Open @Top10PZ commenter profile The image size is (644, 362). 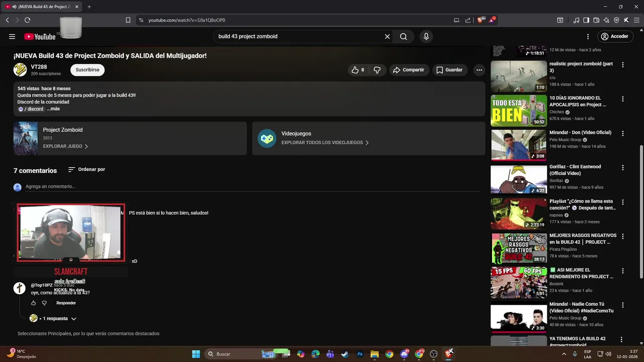(x=41, y=285)
